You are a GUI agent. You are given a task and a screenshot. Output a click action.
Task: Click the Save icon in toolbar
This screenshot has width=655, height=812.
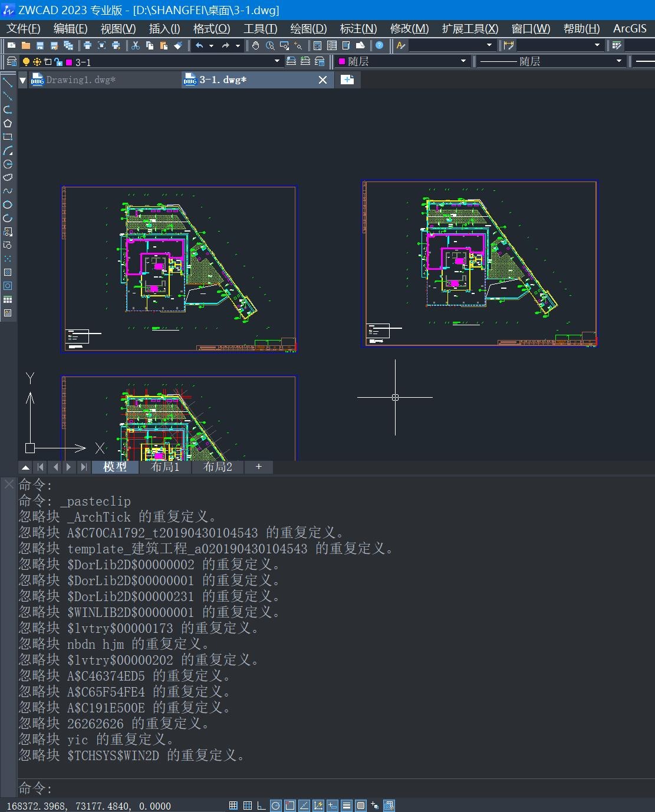(x=40, y=45)
